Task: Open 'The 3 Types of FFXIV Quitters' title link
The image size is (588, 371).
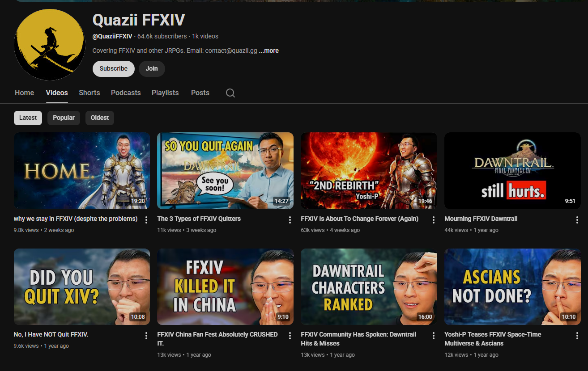Action: click(x=199, y=219)
